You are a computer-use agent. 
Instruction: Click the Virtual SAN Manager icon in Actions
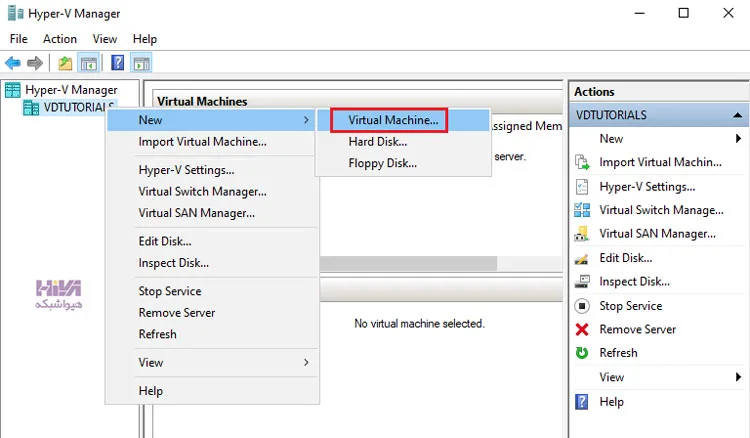[x=582, y=234]
